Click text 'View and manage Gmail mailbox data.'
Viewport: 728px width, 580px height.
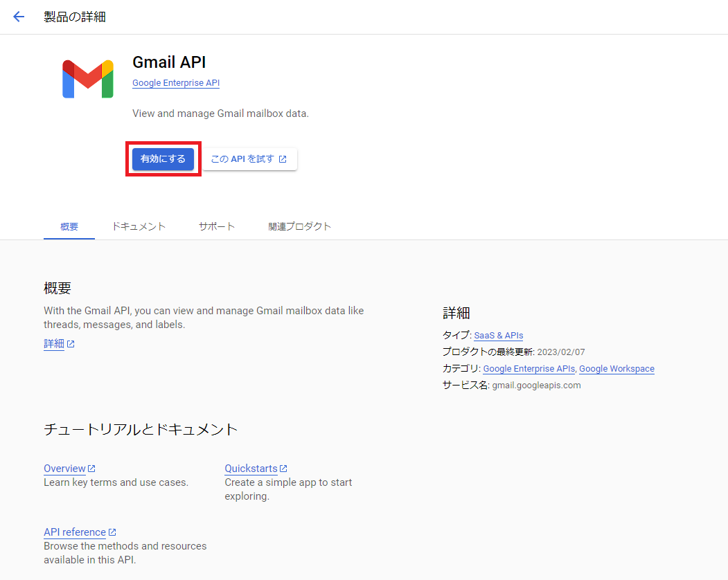pos(220,114)
